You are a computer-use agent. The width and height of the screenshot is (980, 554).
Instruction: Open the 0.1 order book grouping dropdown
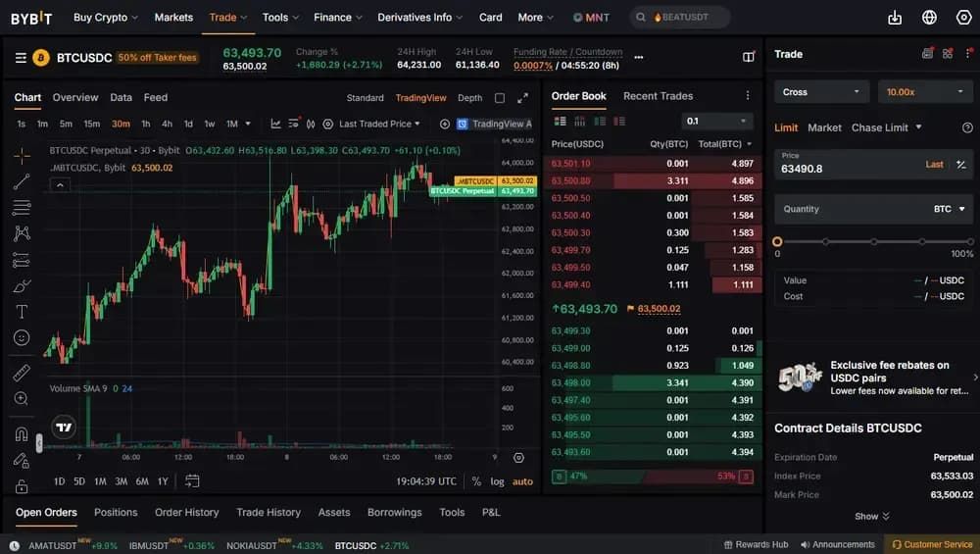point(717,122)
